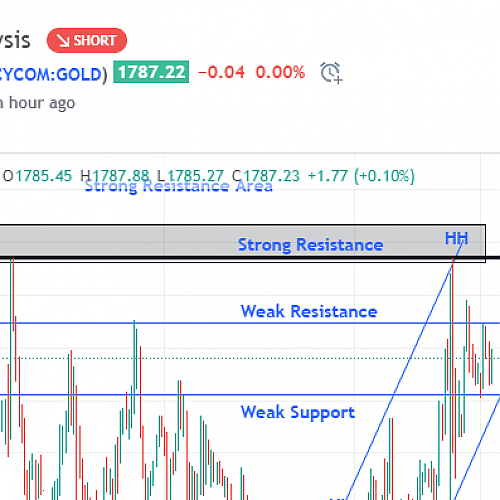
Task: Click the -0.04 price change value
Action: point(221,72)
